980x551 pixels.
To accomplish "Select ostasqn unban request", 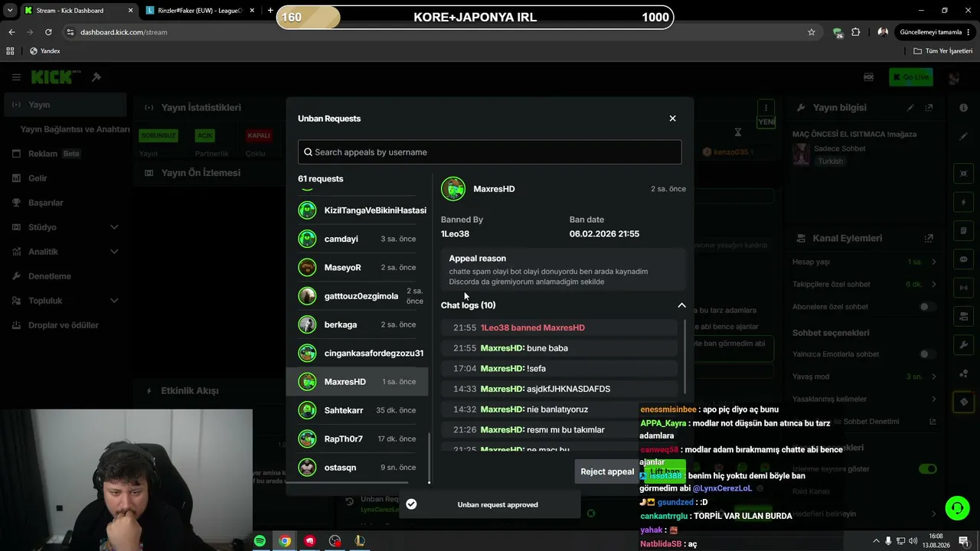I will coord(357,468).
